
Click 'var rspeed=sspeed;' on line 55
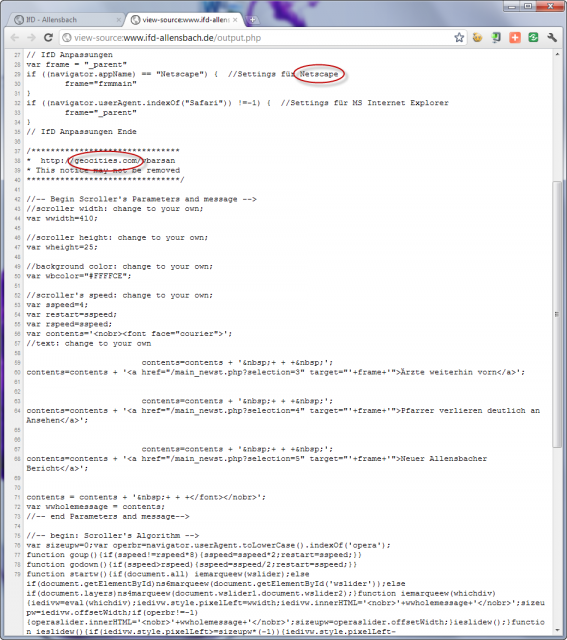pos(69,324)
